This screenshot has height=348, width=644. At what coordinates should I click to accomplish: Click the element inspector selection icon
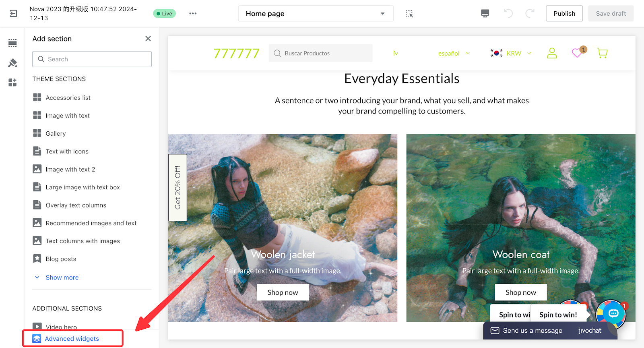point(409,14)
